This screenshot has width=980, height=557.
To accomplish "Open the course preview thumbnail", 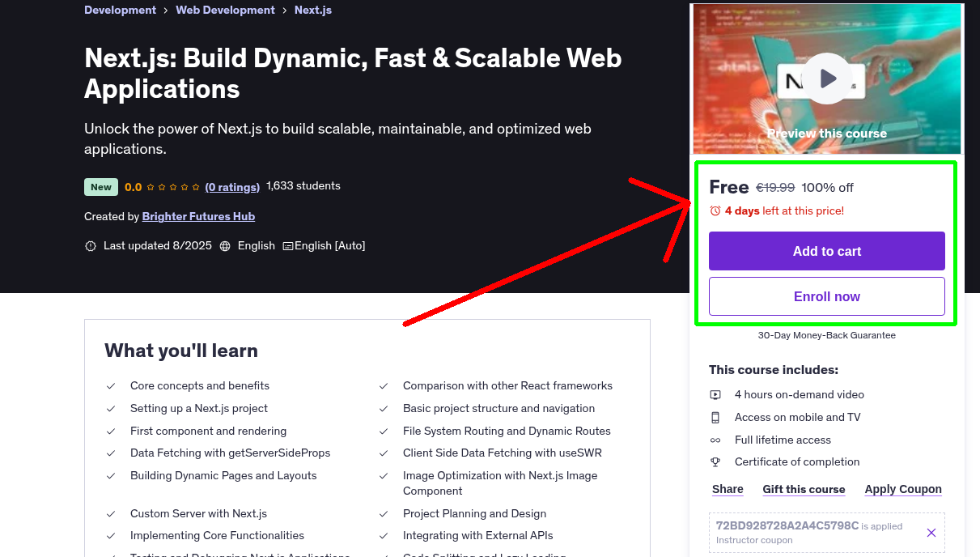I will [827, 79].
